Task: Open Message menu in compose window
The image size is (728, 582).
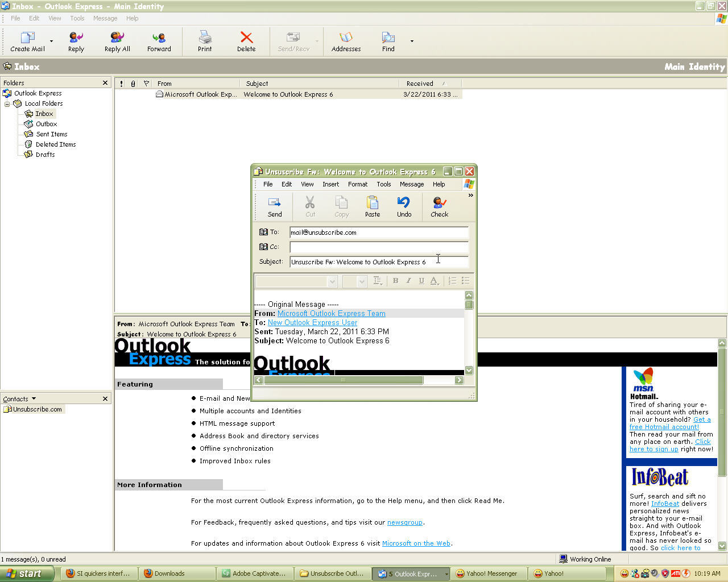Action: pyautogui.click(x=412, y=184)
